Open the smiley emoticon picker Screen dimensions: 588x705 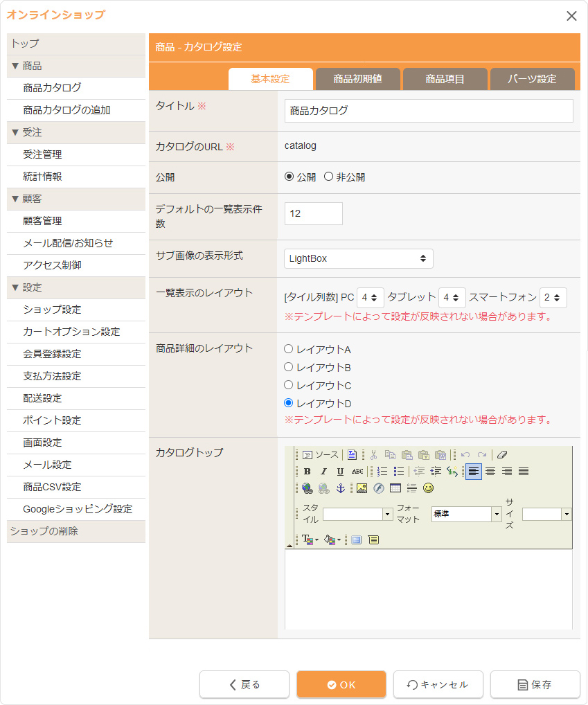[429, 488]
